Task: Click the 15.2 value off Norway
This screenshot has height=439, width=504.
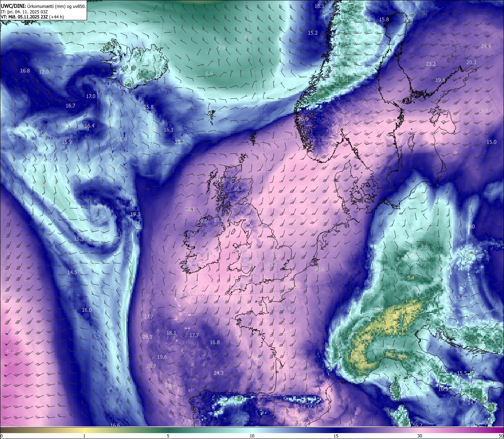Action: tap(313, 33)
